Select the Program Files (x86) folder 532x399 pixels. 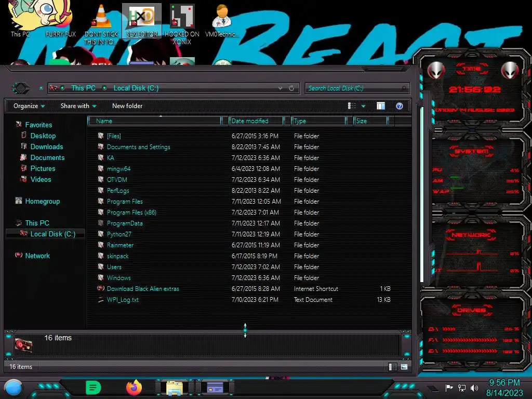click(244, 212)
